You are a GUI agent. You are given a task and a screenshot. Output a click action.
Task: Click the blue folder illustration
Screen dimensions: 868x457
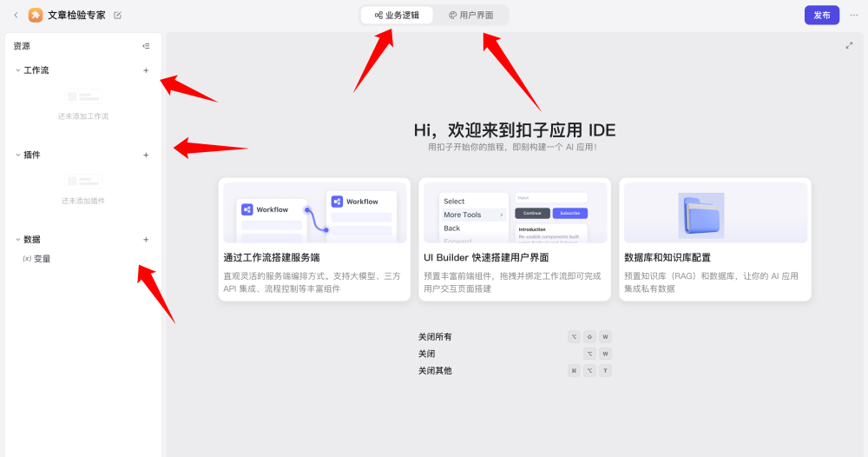[701, 215]
